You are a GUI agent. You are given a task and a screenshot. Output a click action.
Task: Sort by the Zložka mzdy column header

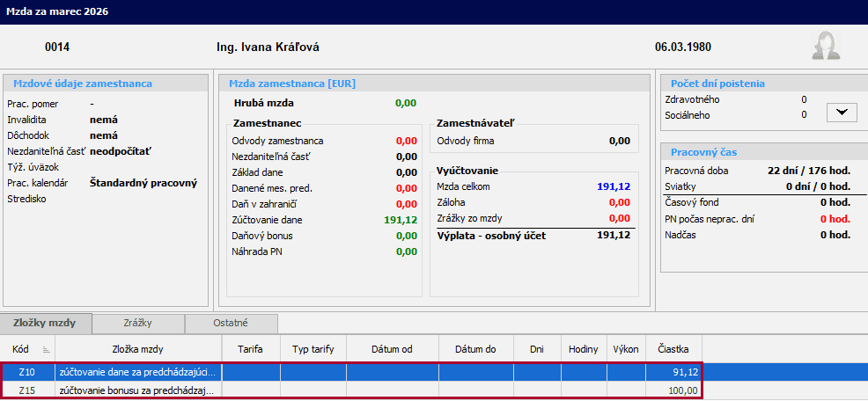pyautogui.click(x=138, y=348)
